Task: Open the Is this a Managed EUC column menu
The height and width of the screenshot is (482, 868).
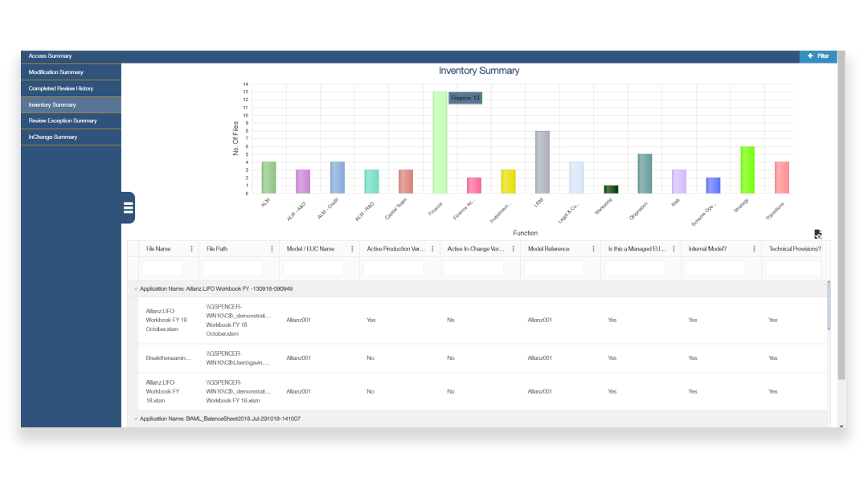Action: (674, 249)
